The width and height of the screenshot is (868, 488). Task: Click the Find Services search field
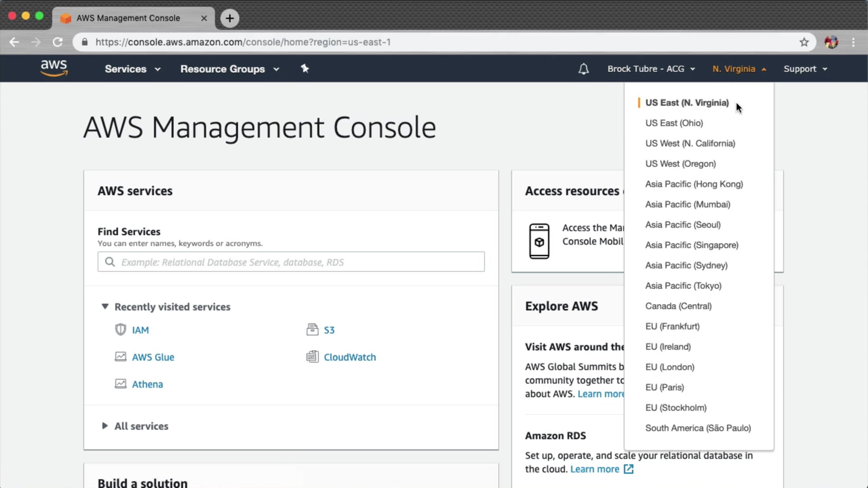coord(291,262)
